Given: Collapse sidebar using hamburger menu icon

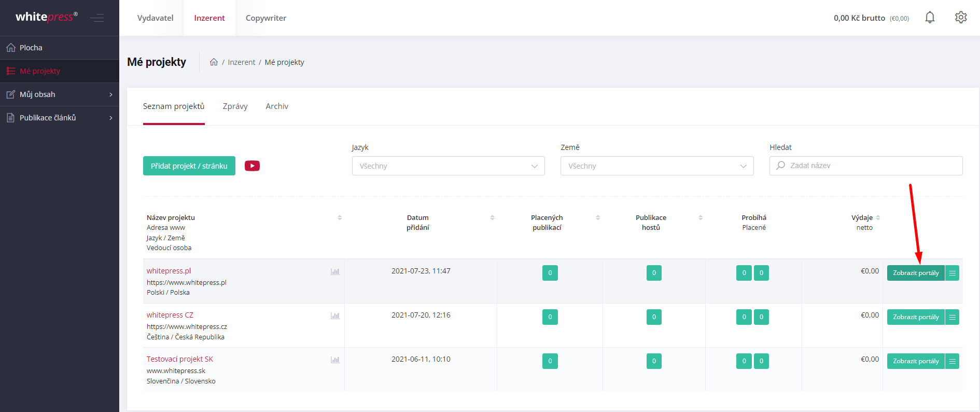Looking at the screenshot, I should tap(97, 18).
